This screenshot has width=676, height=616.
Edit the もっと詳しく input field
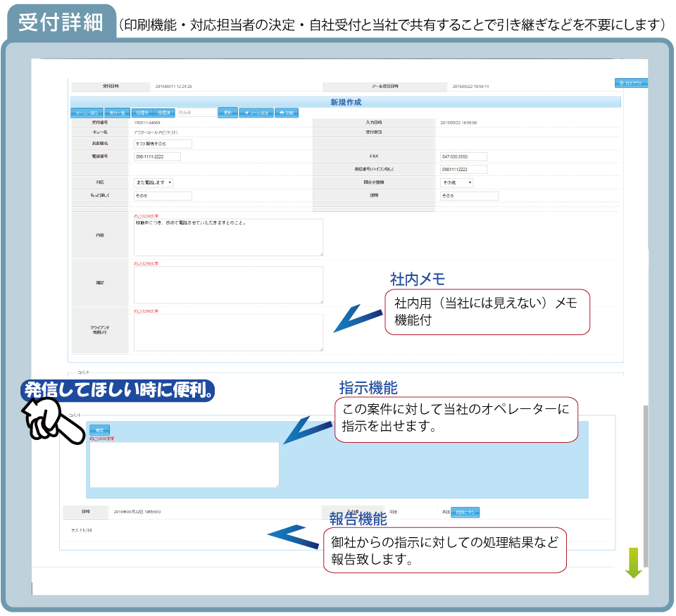163,196
